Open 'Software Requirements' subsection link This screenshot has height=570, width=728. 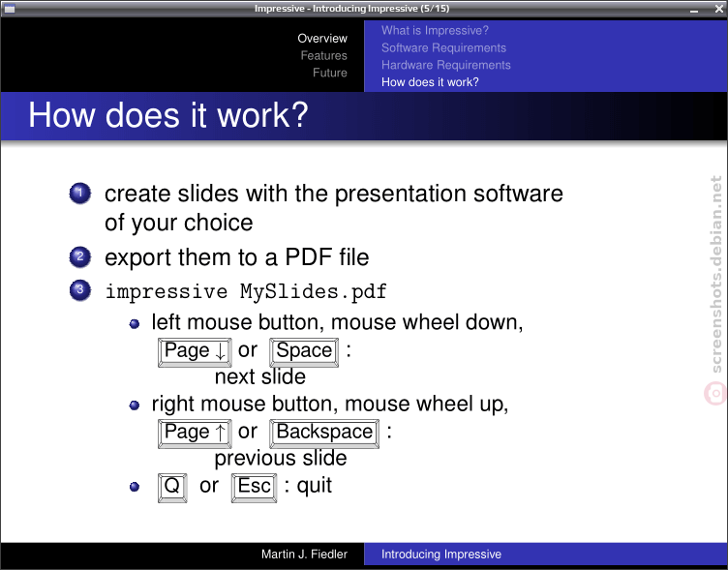pos(443,47)
